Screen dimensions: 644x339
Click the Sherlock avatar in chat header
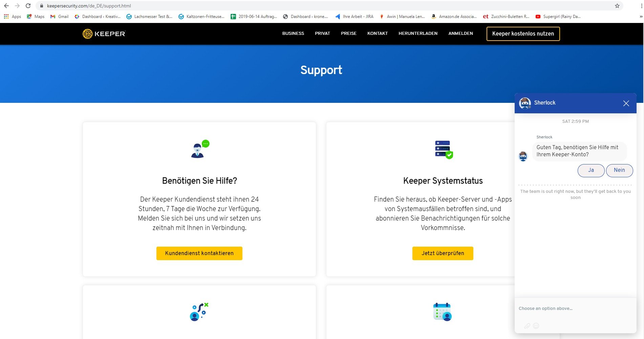pos(525,103)
